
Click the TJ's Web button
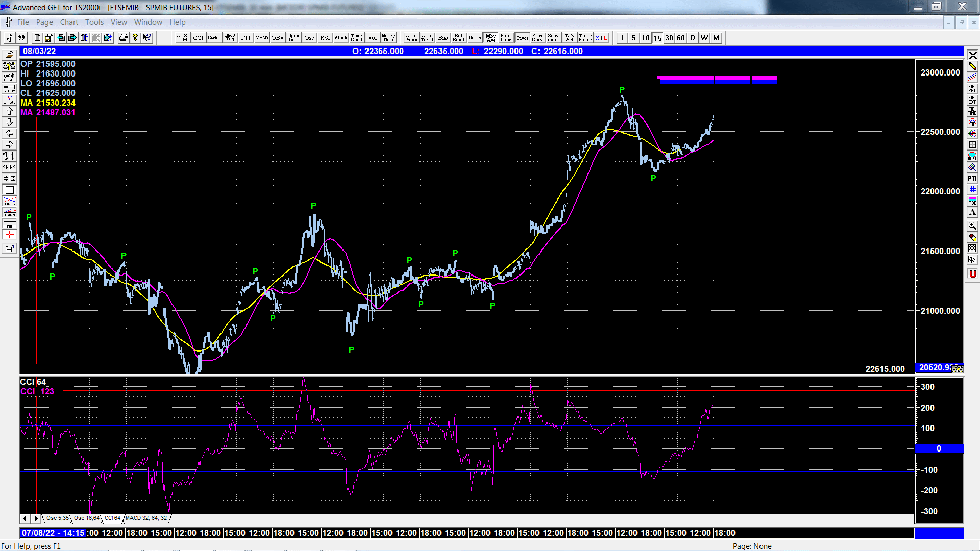[570, 38]
